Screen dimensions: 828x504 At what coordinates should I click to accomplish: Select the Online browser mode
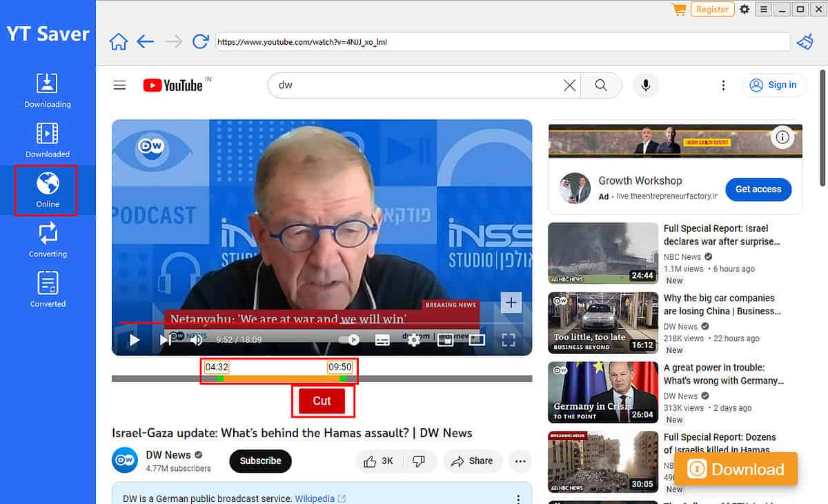coord(47,190)
